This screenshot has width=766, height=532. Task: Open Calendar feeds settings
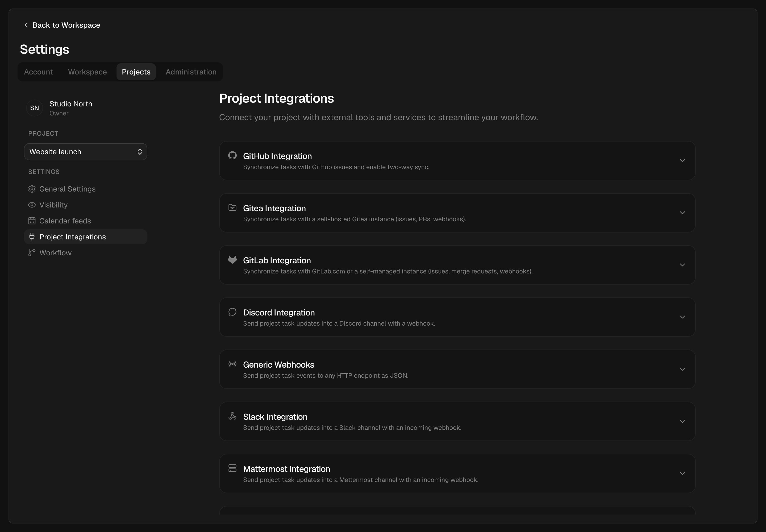pos(86,221)
